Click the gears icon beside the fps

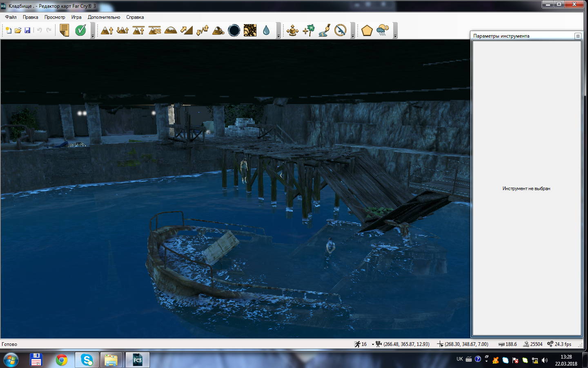550,344
